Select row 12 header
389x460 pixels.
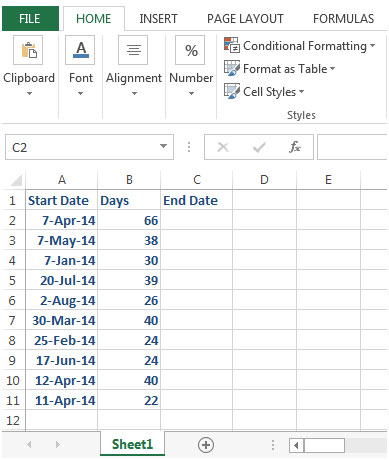(13, 421)
